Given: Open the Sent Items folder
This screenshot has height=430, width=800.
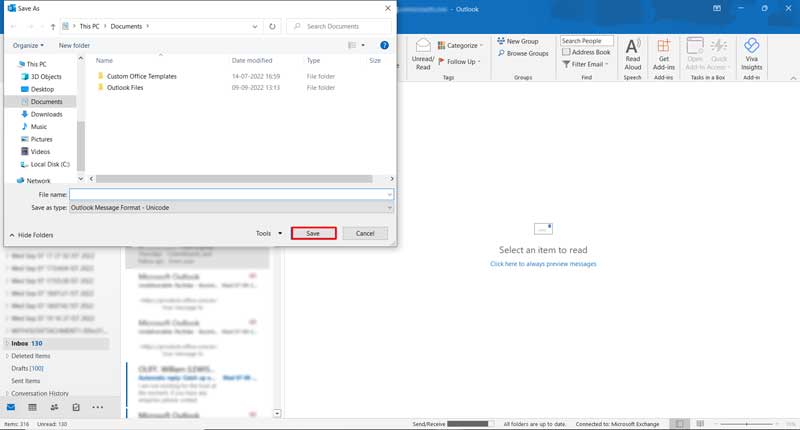Looking at the screenshot, I should point(26,381).
